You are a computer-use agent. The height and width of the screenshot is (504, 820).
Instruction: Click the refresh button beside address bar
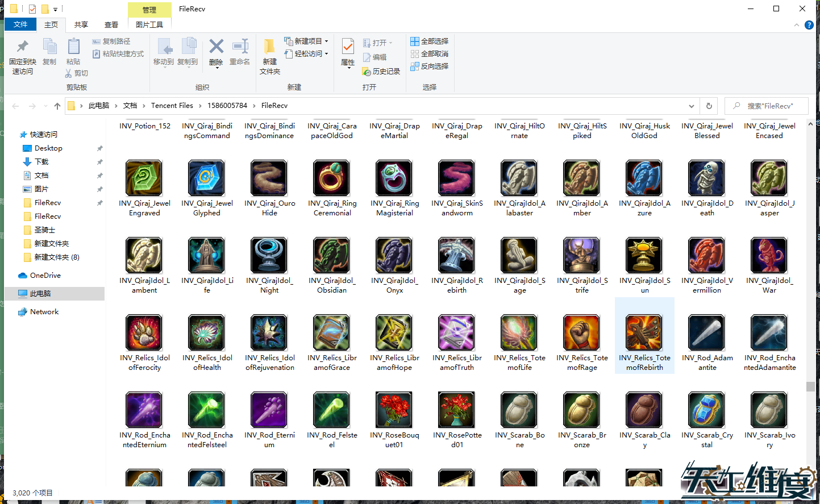[709, 106]
